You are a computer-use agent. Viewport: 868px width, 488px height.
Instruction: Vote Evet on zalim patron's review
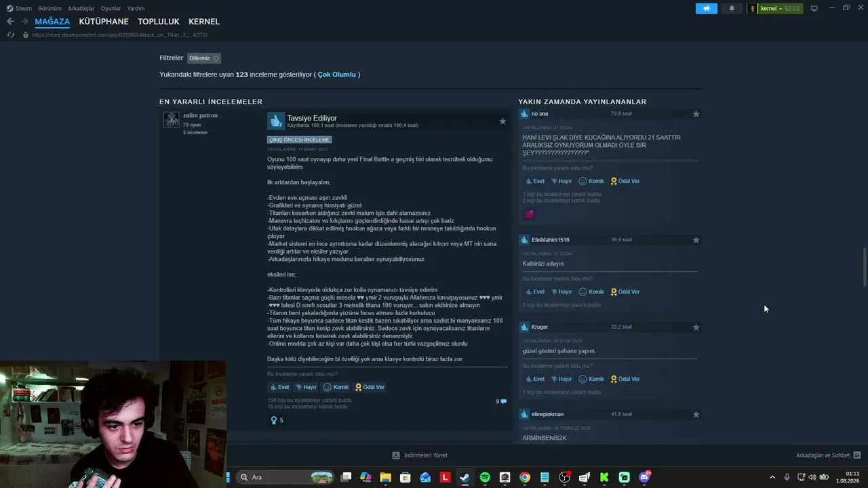(279, 388)
